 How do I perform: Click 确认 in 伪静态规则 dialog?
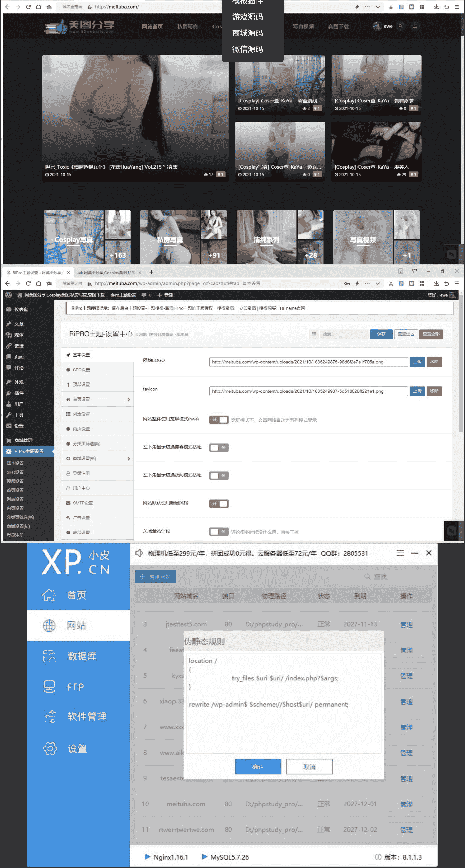pyautogui.click(x=258, y=767)
